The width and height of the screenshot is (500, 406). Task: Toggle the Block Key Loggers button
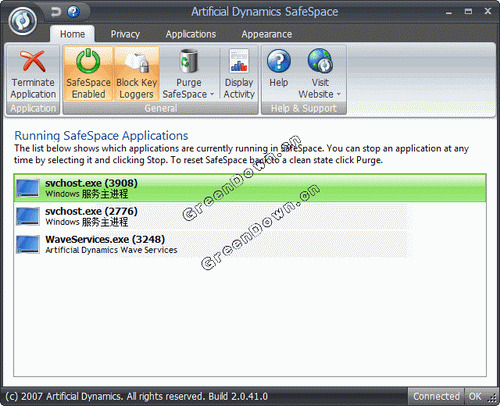[x=137, y=74]
